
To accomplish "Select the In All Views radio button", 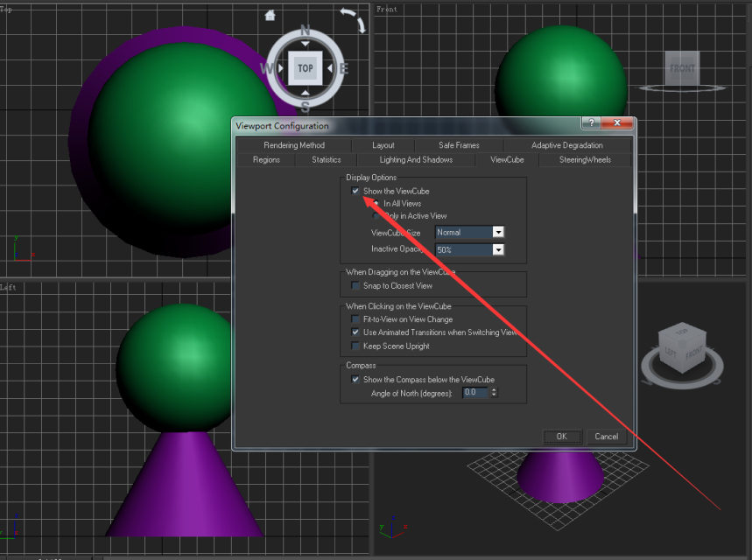I will (x=376, y=203).
